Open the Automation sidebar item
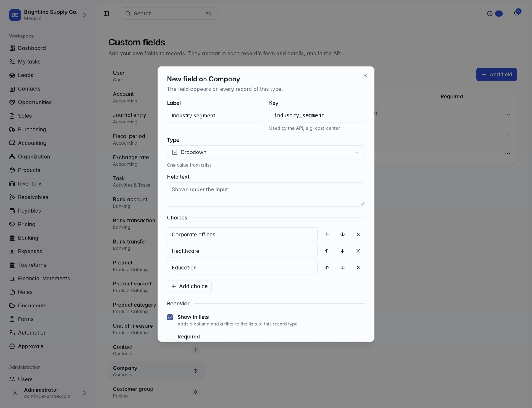532x408 pixels. click(x=32, y=333)
